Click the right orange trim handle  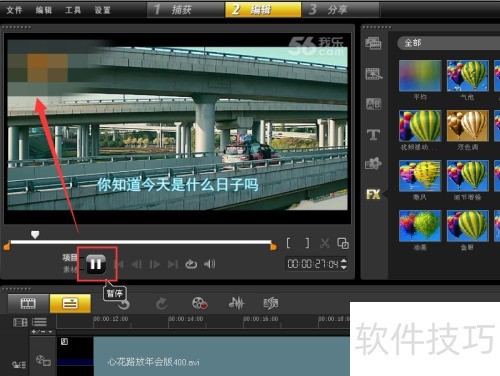(273, 246)
